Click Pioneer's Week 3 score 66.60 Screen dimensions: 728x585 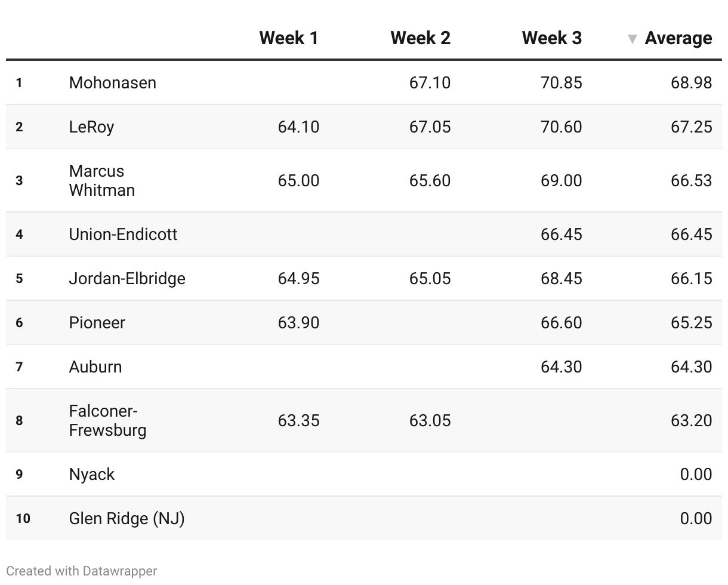561,322
